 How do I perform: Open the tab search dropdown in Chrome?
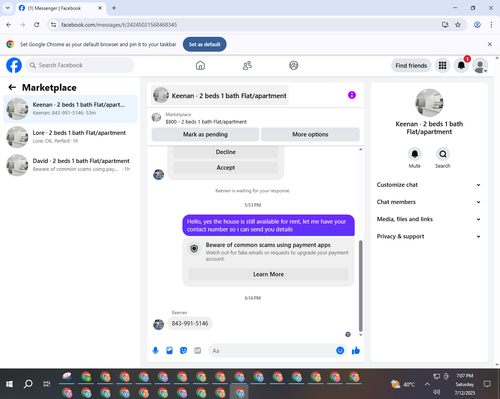[8, 8]
